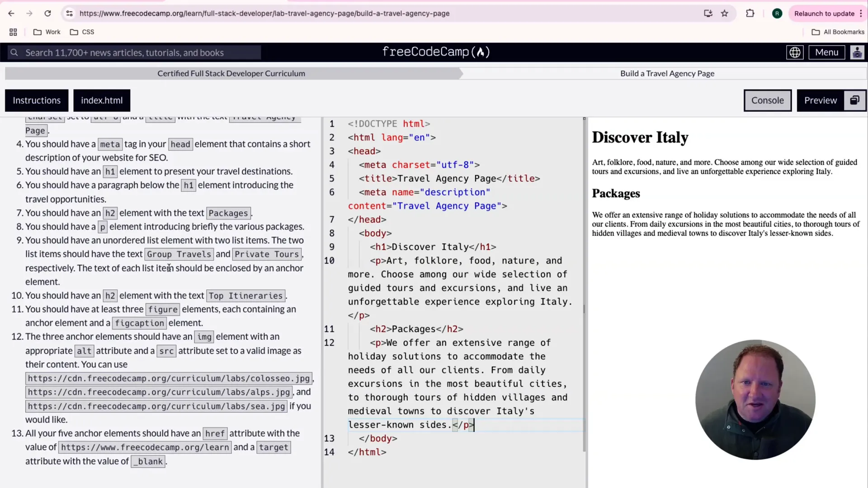868x488 pixels.
Task: Toggle the Instructions panel tab
Action: [37, 100]
